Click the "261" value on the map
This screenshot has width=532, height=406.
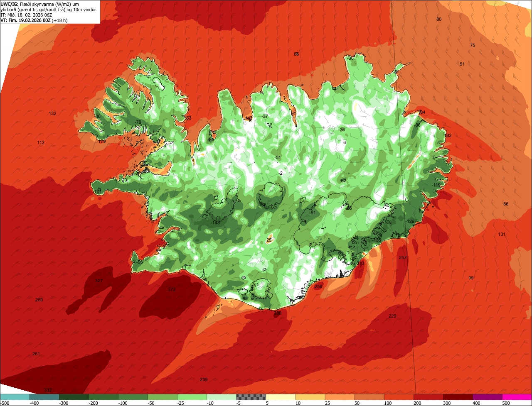[36, 354]
